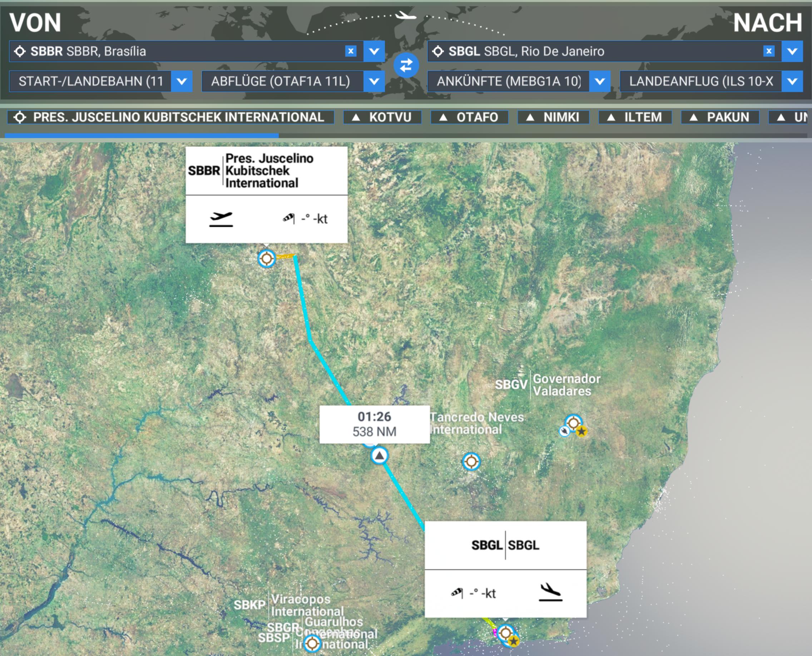Click the Tancredo Neves International map label
Screen dimensions: 812x656
[x=477, y=423]
